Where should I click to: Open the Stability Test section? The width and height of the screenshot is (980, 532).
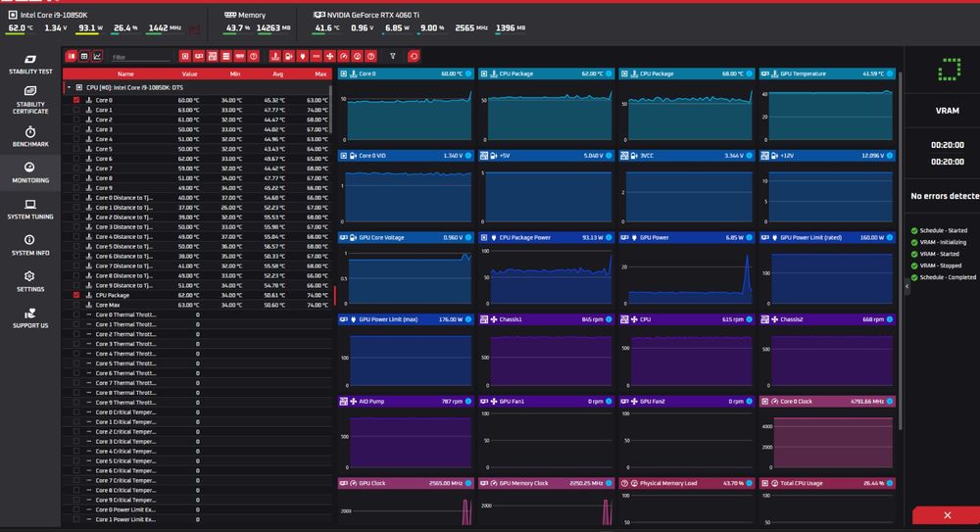pyautogui.click(x=30, y=65)
